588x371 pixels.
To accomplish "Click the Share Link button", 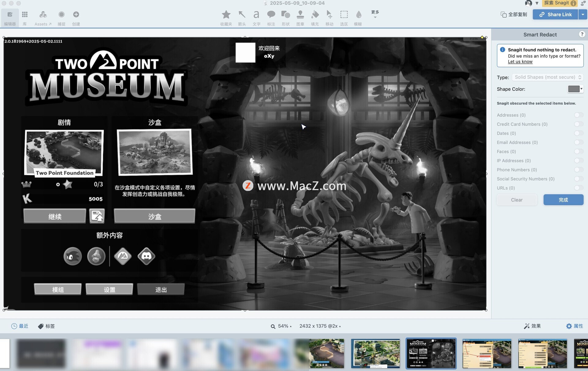I will click(x=555, y=14).
